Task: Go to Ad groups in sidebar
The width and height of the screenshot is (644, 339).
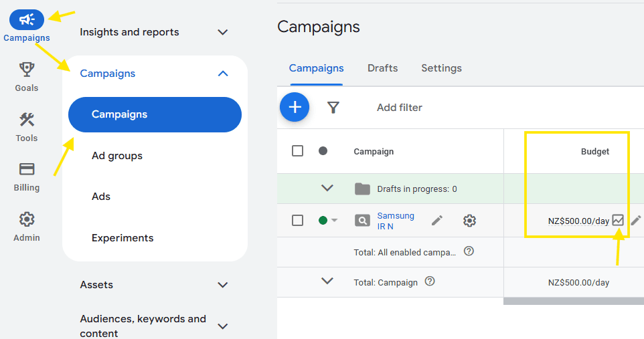Action: pyautogui.click(x=117, y=156)
